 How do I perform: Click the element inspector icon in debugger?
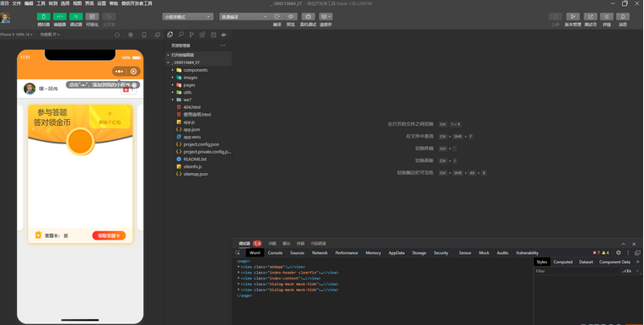[238, 253]
